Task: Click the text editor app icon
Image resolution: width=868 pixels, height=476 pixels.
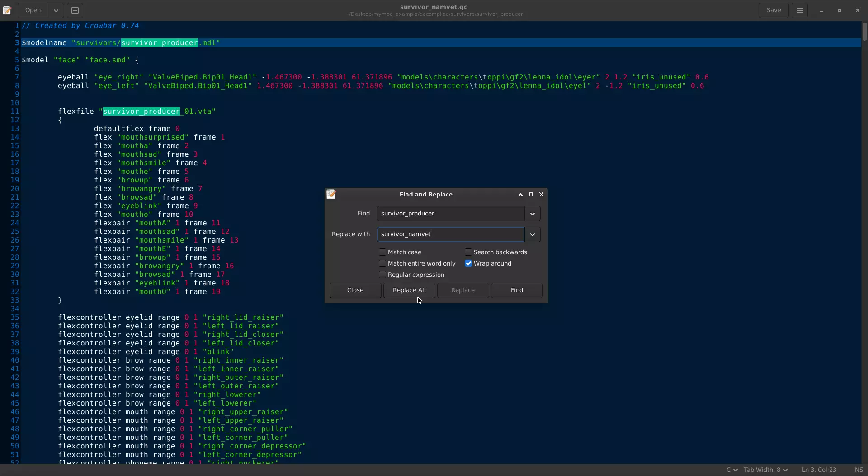Action: click(x=7, y=10)
